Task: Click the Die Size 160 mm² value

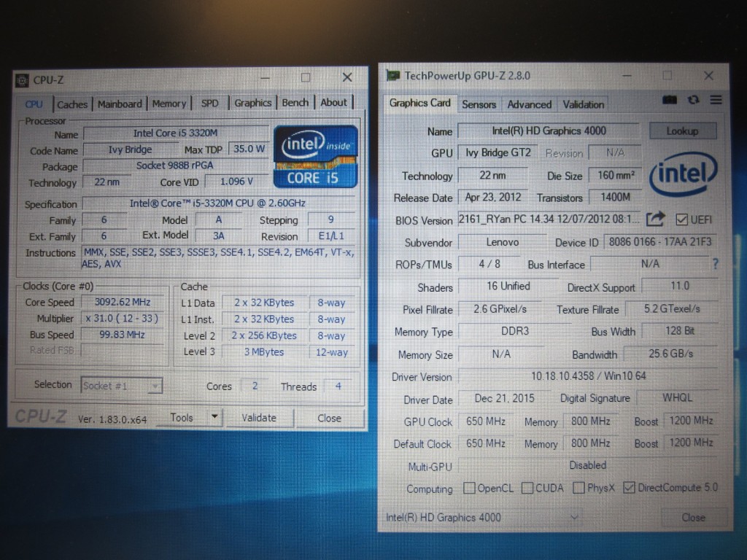Action: click(x=616, y=175)
